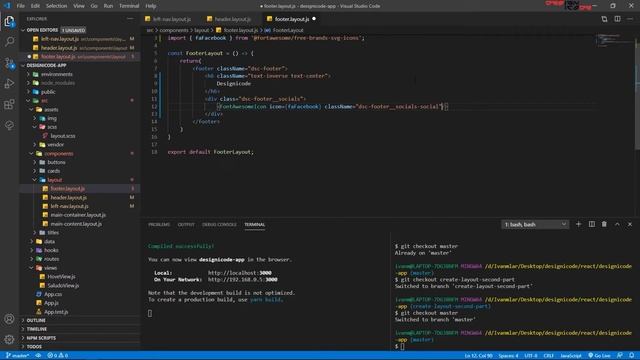
Task: Close the terminal panel
Action: [630, 224]
